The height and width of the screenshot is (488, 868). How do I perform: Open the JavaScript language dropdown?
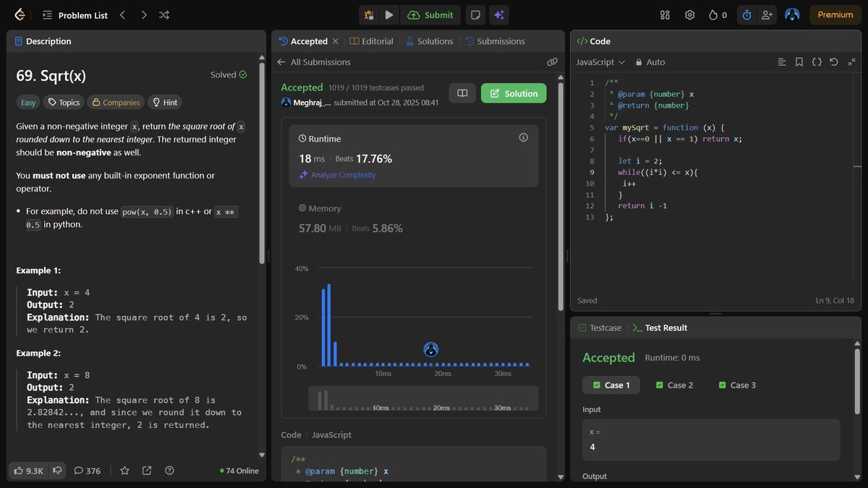pos(599,62)
